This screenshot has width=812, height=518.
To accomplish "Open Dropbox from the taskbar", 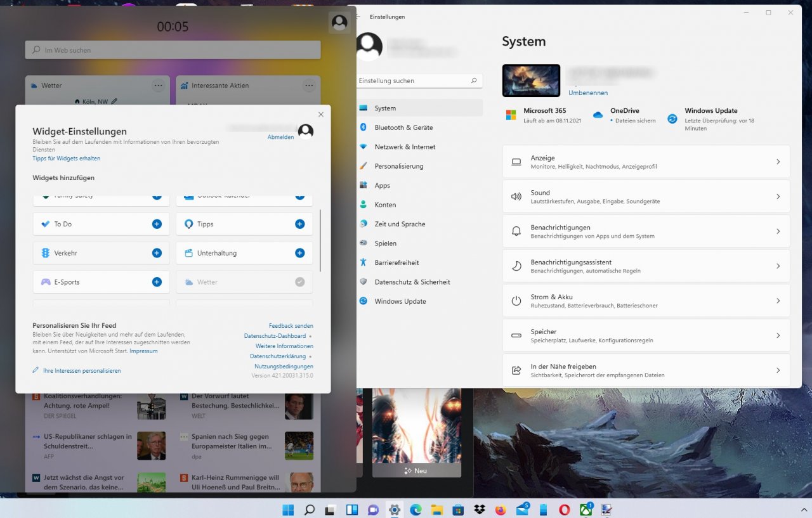I will tap(480, 509).
